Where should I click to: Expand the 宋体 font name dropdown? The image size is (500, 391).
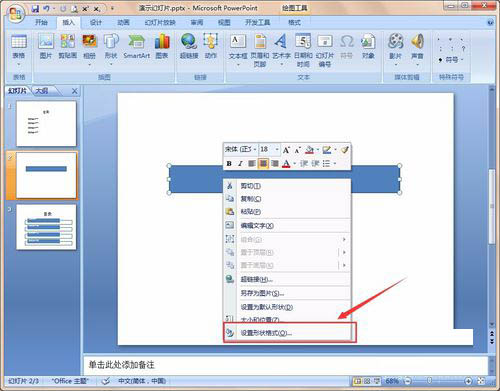pos(255,150)
